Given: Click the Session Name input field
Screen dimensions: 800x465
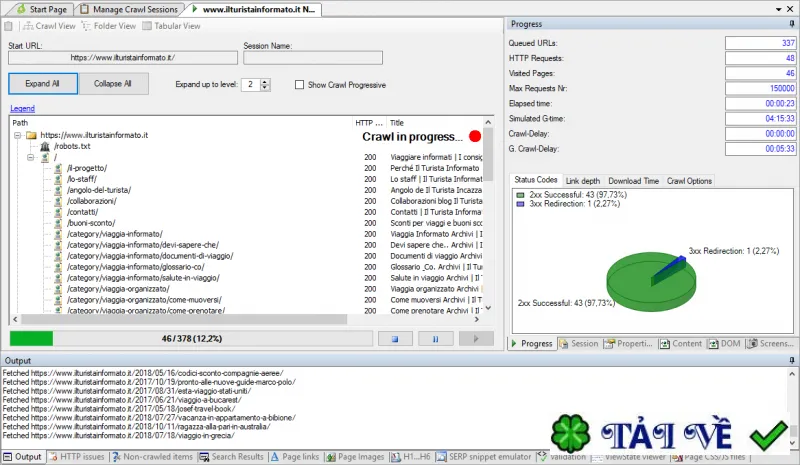Looking at the screenshot, I should (313, 58).
